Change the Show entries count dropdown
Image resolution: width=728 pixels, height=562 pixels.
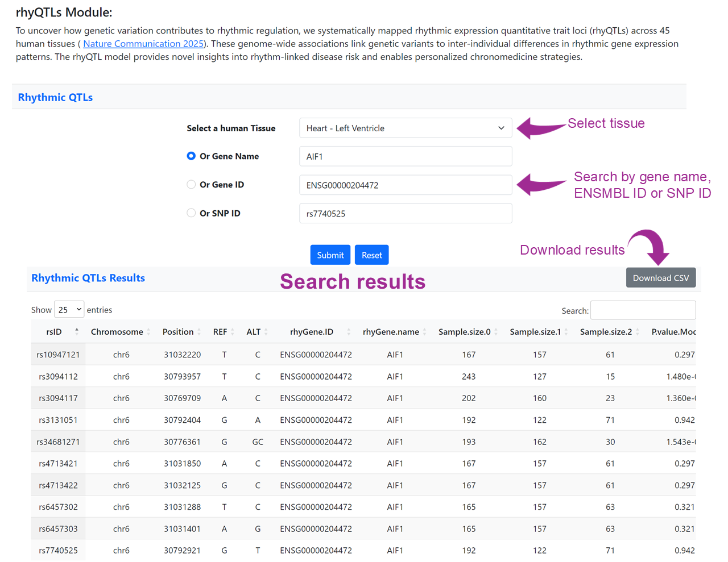click(69, 310)
